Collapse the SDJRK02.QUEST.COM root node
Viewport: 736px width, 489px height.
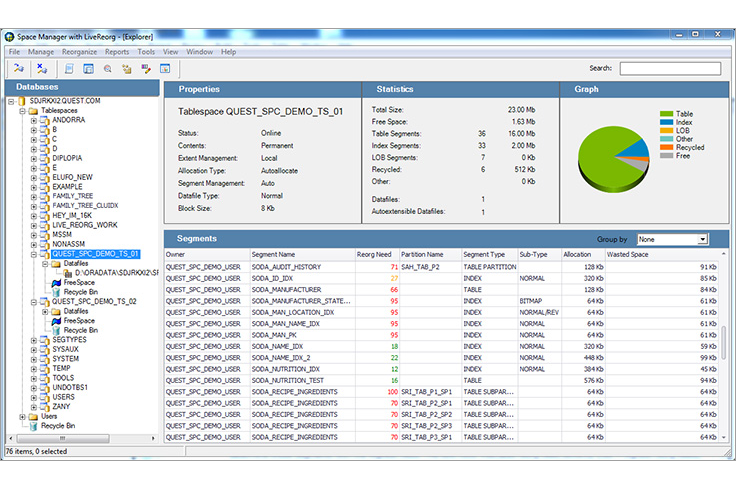tap(11, 101)
